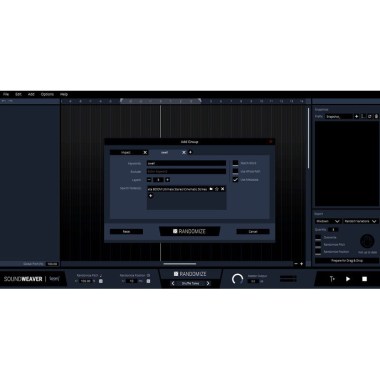Add a new snapshot with the plus icon
380x380 pixels.
click(x=356, y=116)
